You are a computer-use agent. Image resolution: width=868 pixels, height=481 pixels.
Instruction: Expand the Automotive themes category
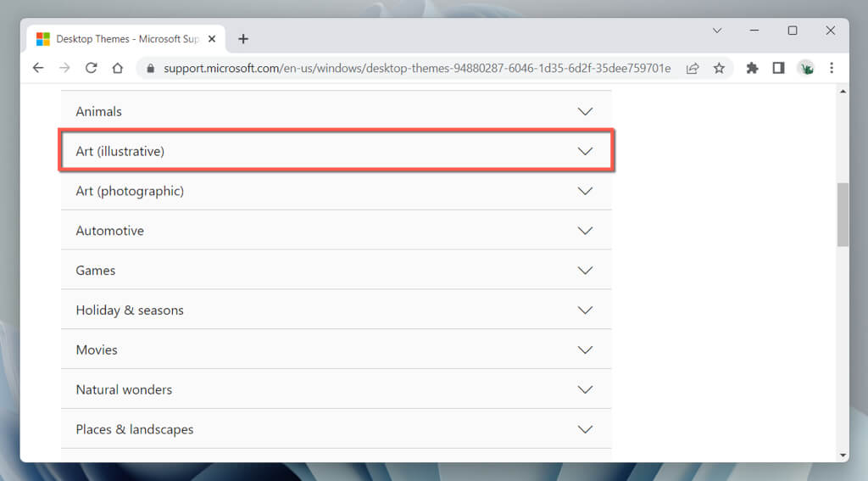point(336,231)
